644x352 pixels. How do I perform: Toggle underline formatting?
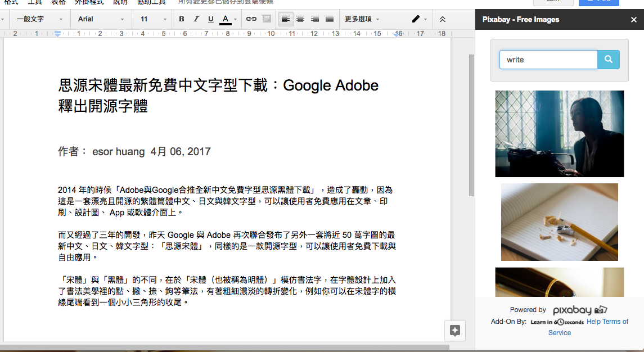[x=211, y=19]
